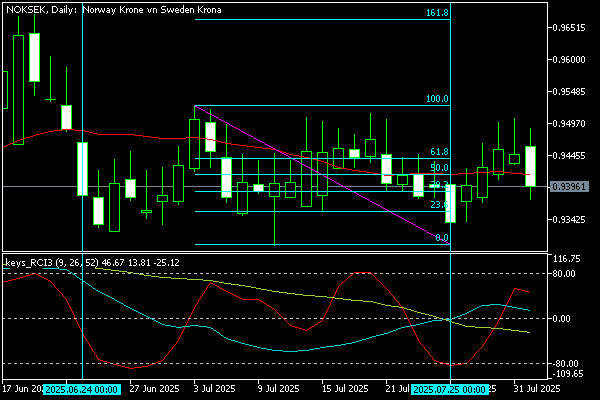Click the 3 Jul 2025 date label
600x400 pixels.
point(214,389)
